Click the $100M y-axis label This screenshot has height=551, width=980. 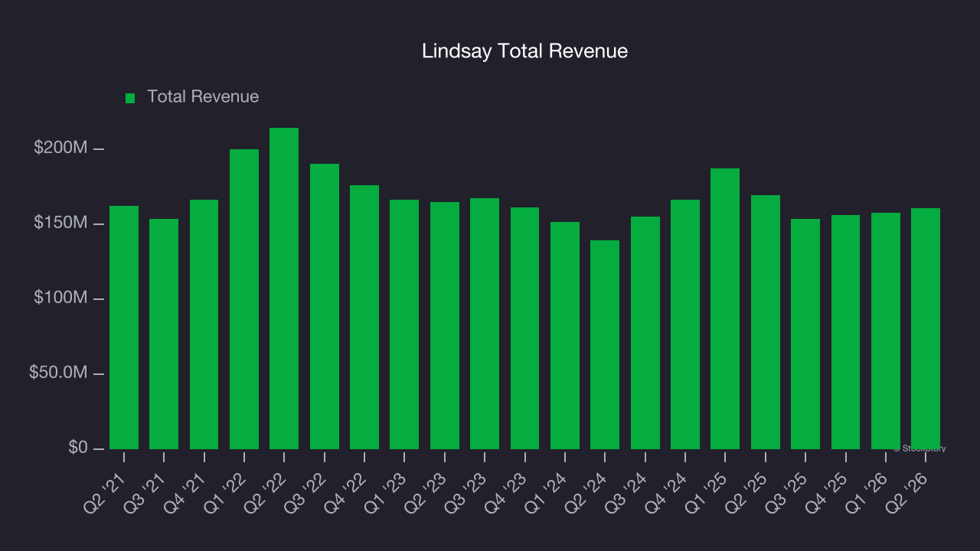(60, 298)
